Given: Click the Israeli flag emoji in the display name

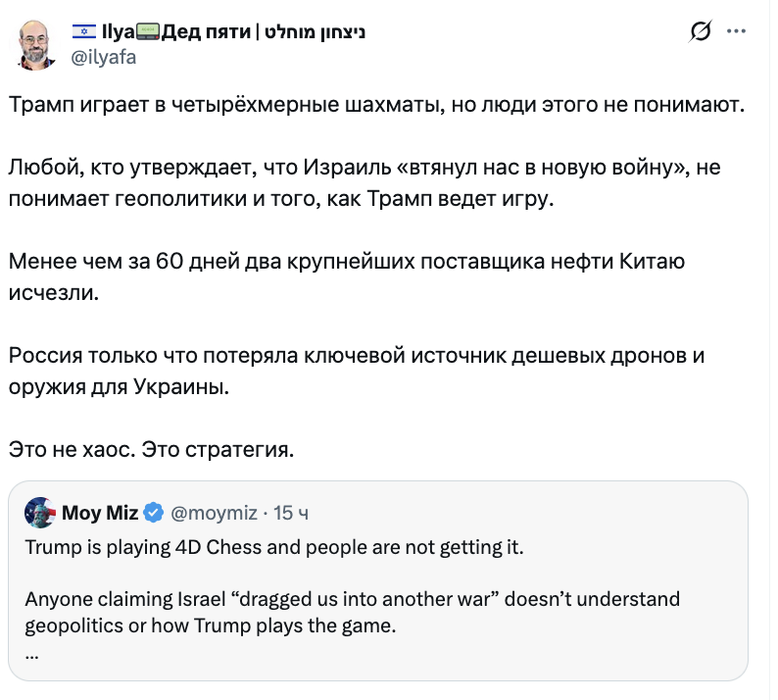Looking at the screenshot, I should pyautogui.click(x=84, y=32).
